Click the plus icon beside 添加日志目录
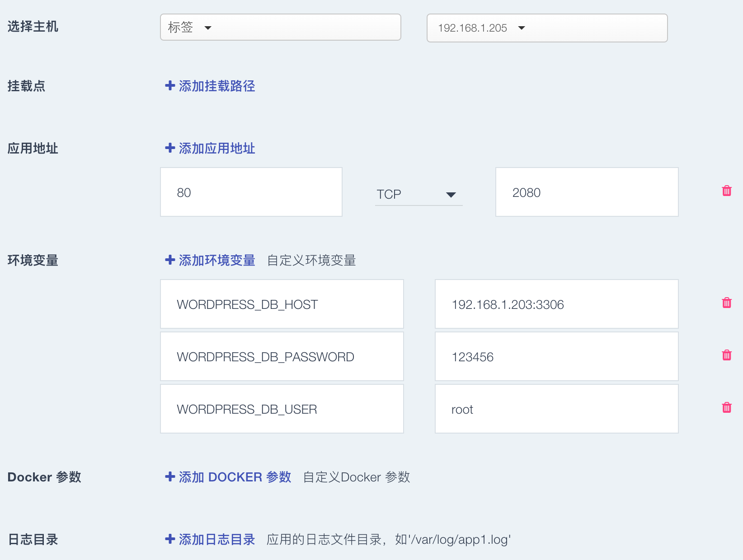 pyautogui.click(x=170, y=539)
